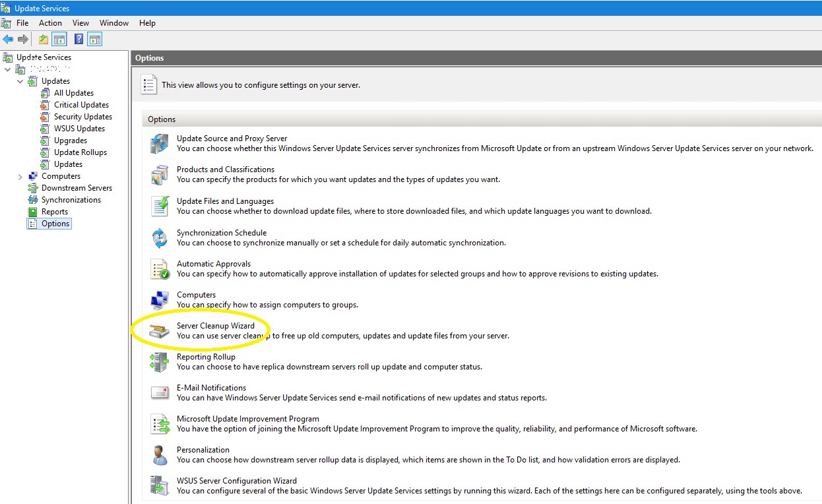
Task: Click the Products and Classifications icon
Action: coord(160,175)
